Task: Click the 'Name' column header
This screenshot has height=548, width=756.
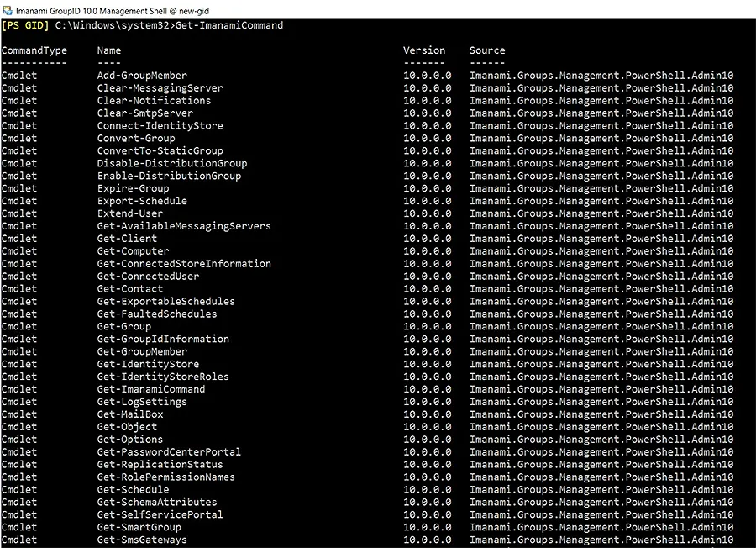Action: pos(109,50)
